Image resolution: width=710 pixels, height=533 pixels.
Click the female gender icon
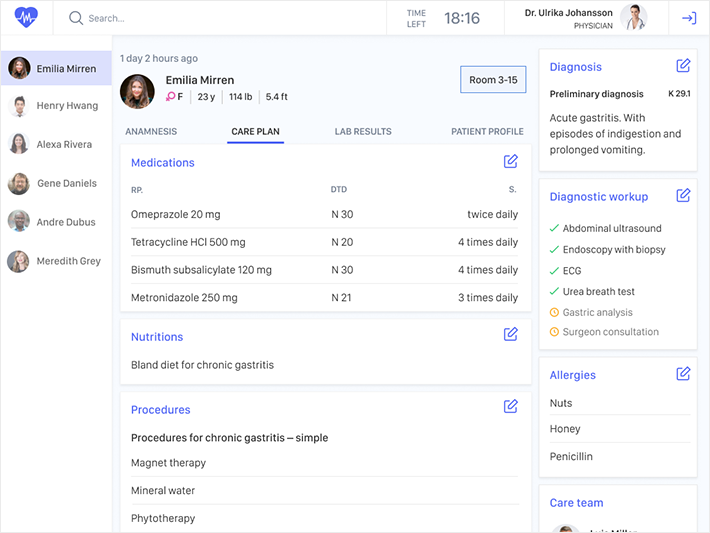[x=171, y=96]
